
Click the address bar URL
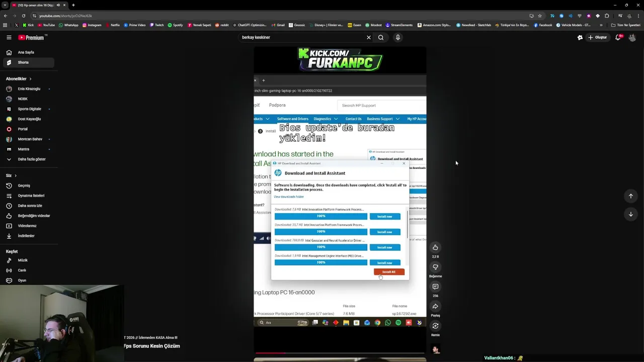pyautogui.click(x=66, y=16)
